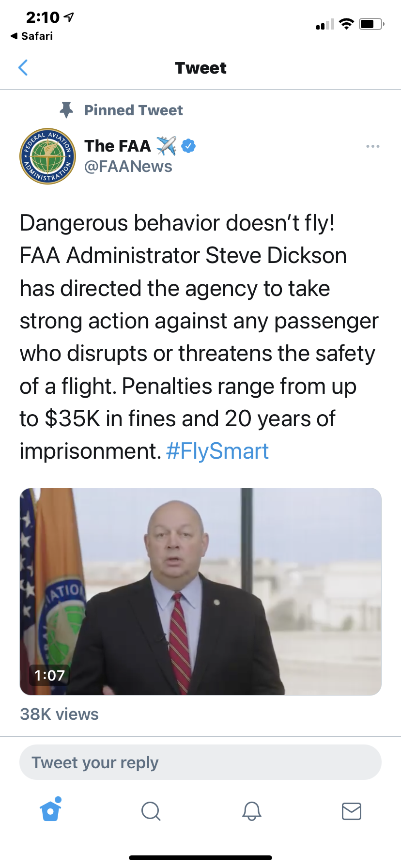Tap the 38K views count
This screenshot has width=401, height=868.
(x=59, y=714)
